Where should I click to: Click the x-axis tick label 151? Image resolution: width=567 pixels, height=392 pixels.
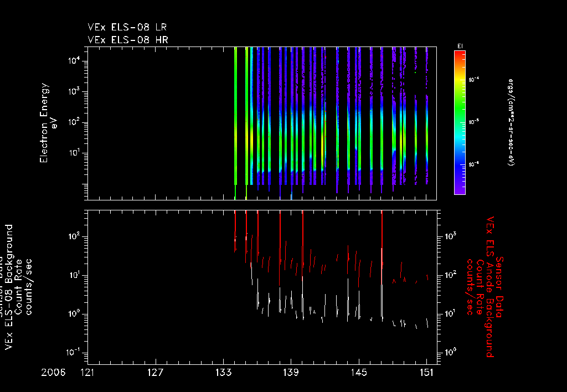pyautogui.click(x=427, y=373)
